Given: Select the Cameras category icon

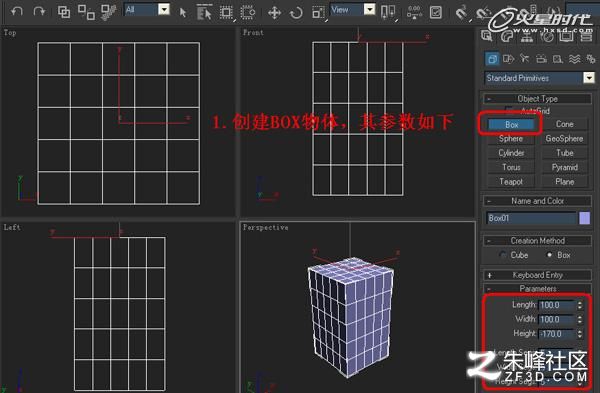Looking at the screenshot, I should pos(541,59).
